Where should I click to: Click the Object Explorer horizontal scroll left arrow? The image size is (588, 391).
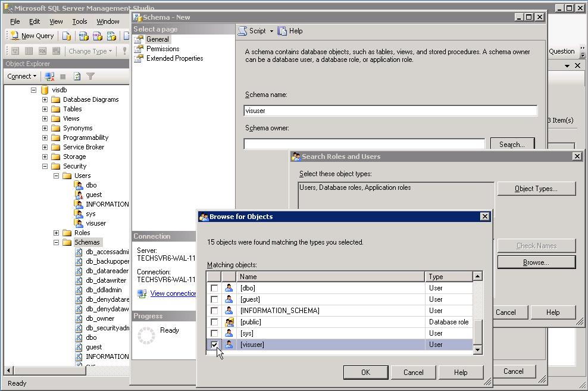coord(8,370)
